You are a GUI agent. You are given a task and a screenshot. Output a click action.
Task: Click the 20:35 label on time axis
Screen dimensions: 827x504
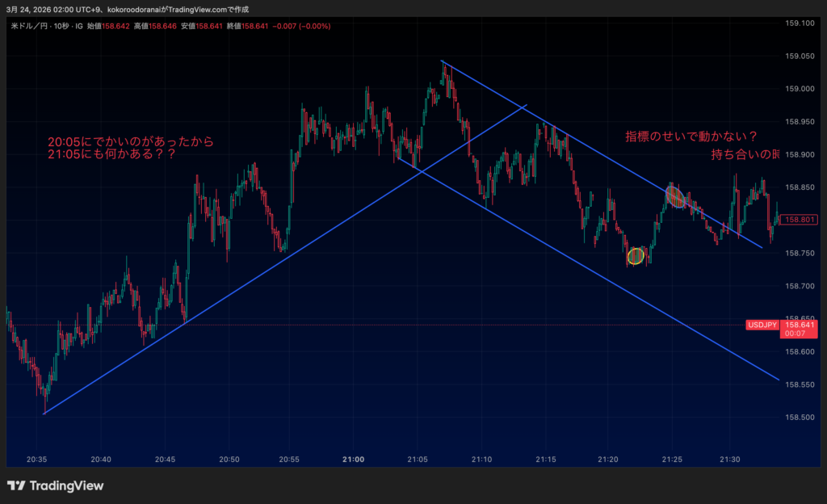pyautogui.click(x=37, y=459)
